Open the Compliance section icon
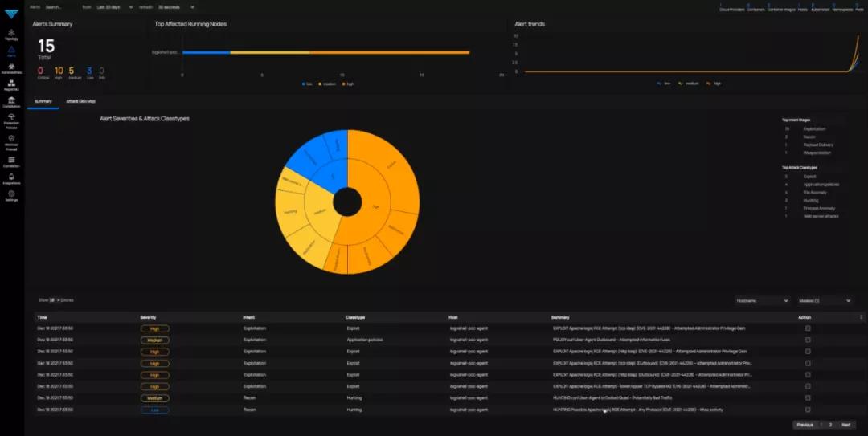Screen dimensions: 868x436 click(x=11, y=102)
